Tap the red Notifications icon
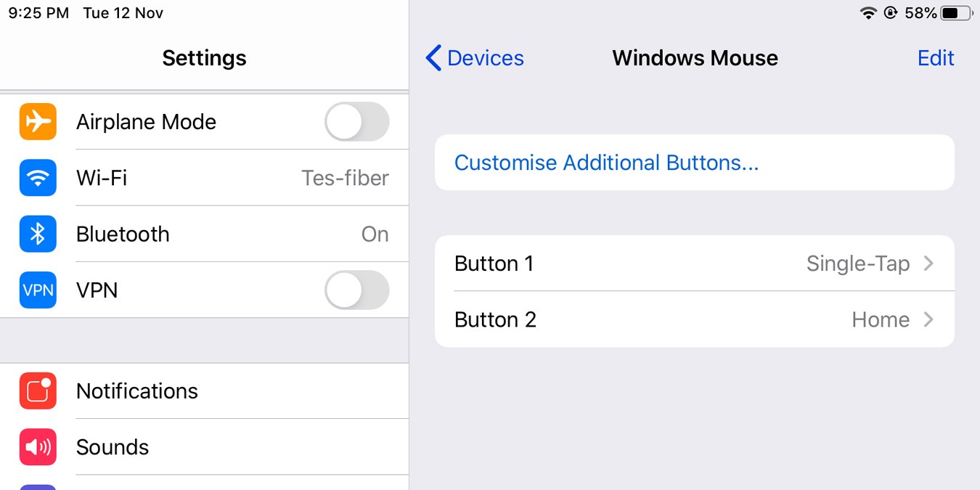The width and height of the screenshot is (980, 490). pyautogui.click(x=38, y=391)
